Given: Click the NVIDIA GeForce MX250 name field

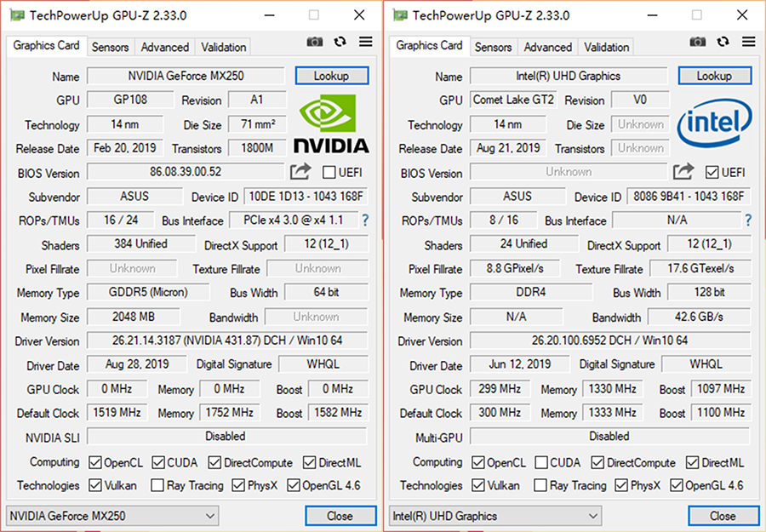Looking at the screenshot, I should click(186, 76).
